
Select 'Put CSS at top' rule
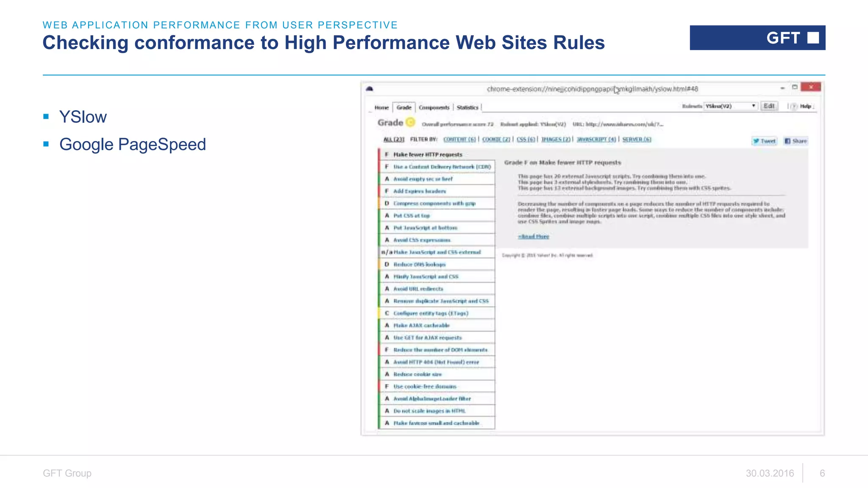tap(437, 216)
